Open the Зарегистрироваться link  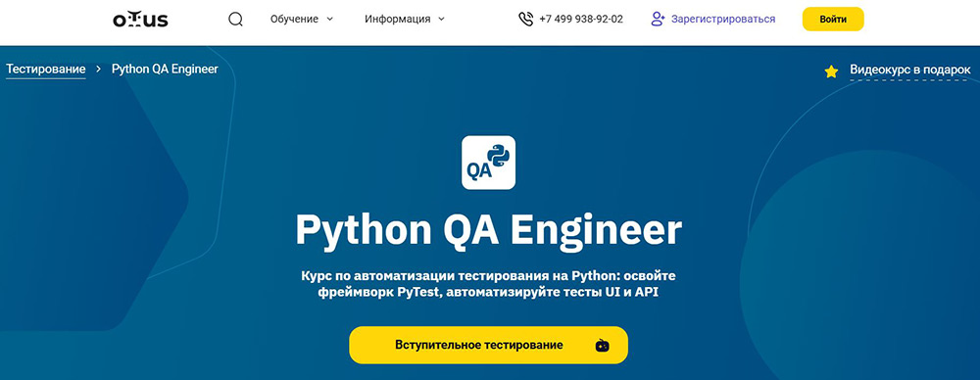point(723,20)
